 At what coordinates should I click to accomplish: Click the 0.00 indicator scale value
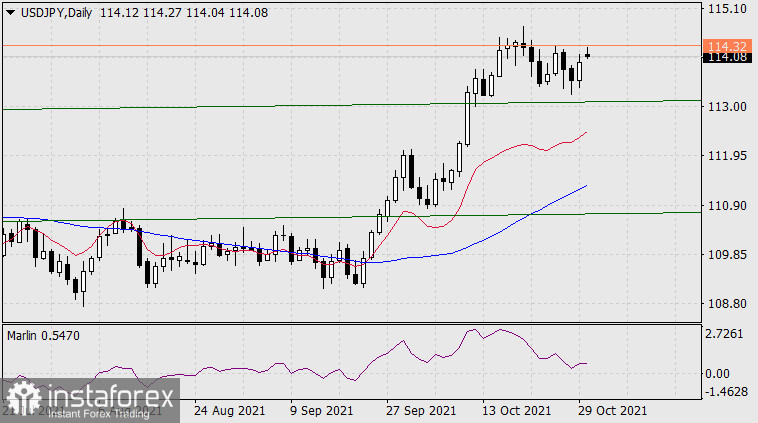(717, 373)
